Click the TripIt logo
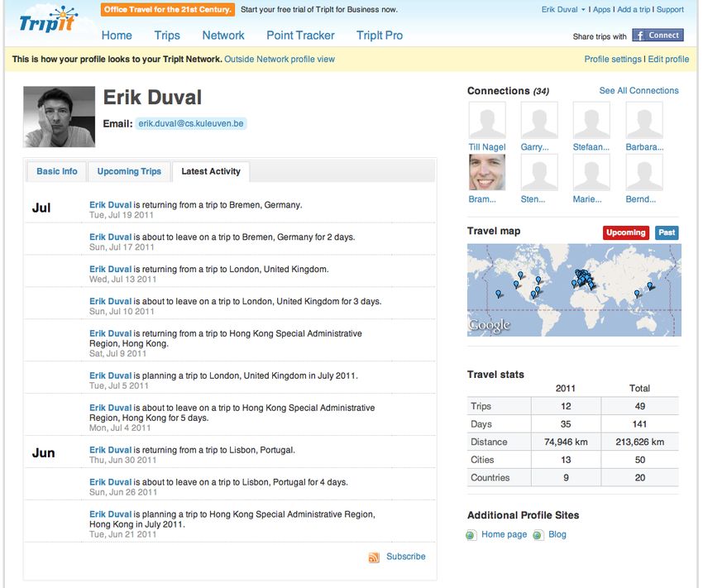This screenshot has width=703, height=588. pos(48,20)
